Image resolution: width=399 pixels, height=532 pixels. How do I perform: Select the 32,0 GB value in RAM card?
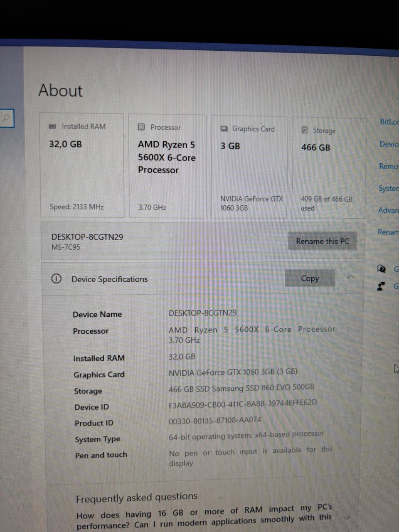pos(66,144)
